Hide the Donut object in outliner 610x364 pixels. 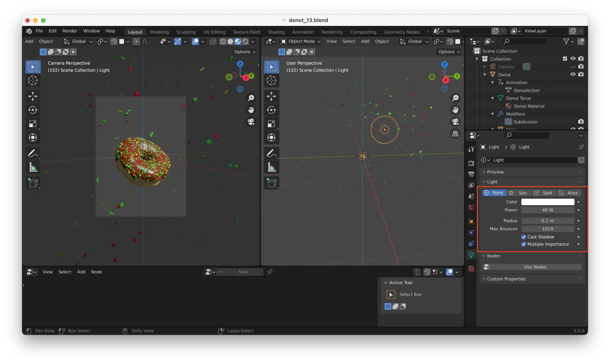coord(573,74)
